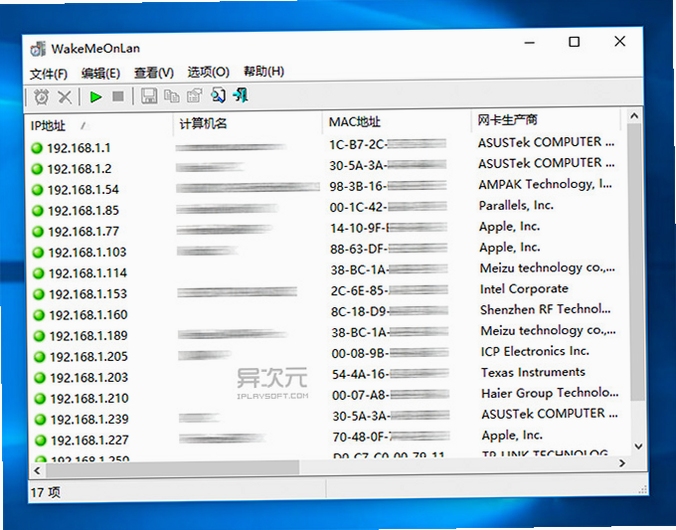Click the AMPAK Technology manufacturer cell

pos(545,184)
